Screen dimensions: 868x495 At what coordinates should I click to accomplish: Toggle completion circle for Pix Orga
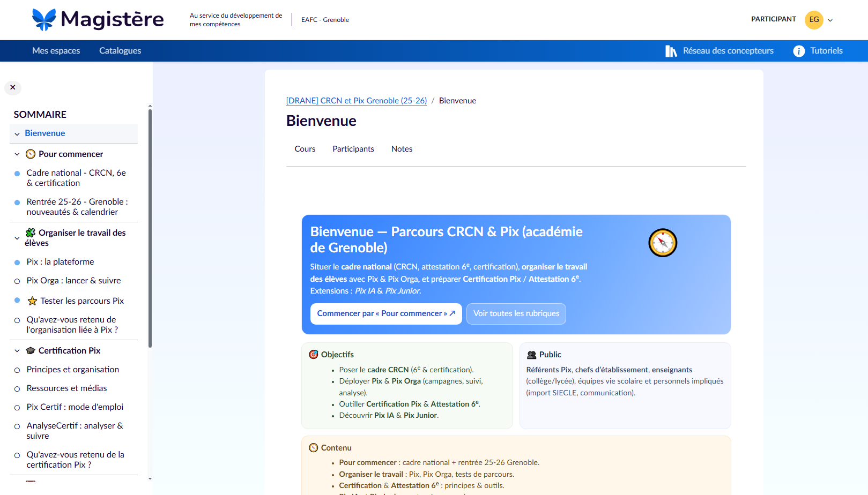click(17, 281)
